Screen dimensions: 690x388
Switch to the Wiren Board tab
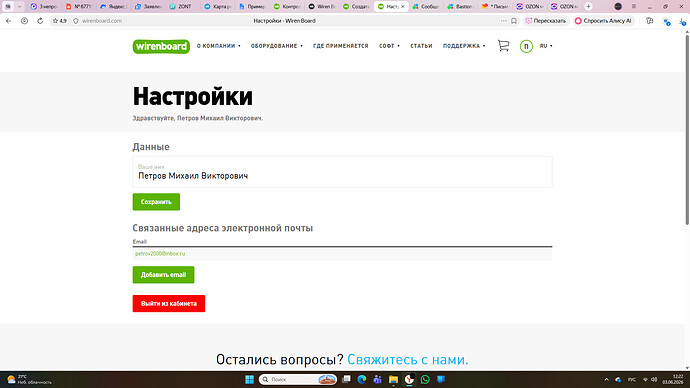pos(322,7)
